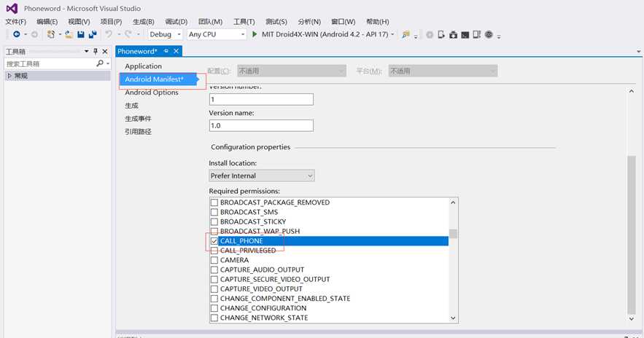Click the Toolbox search input field
The height and width of the screenshot is (338, 644).
pos(50,63)
